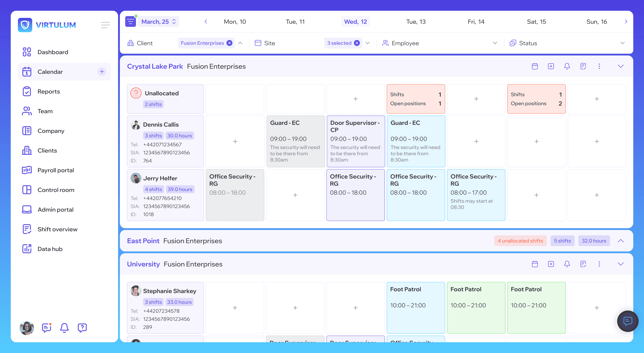Open messages icon with red notification dot
The height and width of the screenshot is (353, 644).
[x=47, y=327]
